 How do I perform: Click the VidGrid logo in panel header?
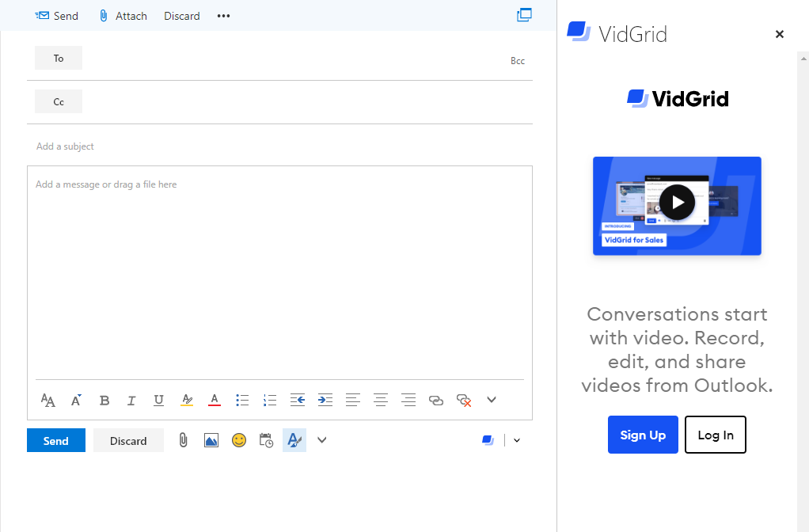pos(579,31)
